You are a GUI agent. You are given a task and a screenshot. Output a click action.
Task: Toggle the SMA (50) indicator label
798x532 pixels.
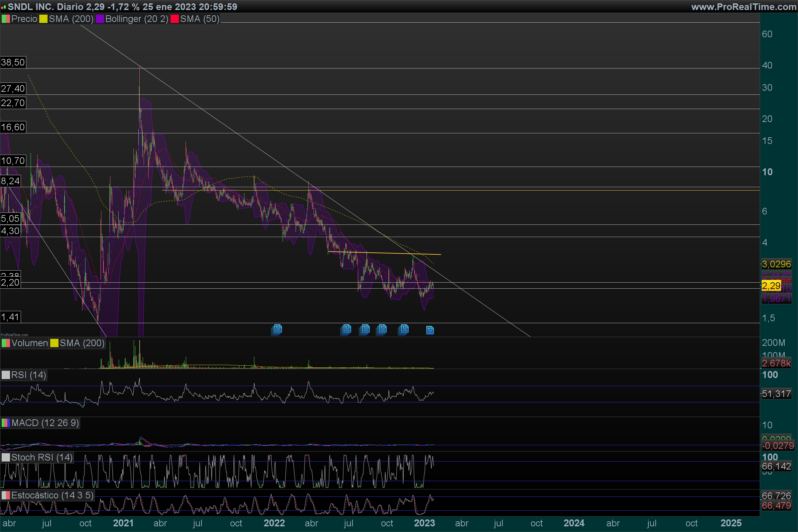click(x=199, y=19)
